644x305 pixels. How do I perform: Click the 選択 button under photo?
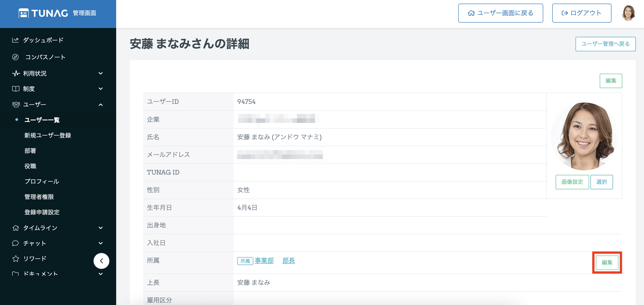pyautogui.click(x=602, y=182)
